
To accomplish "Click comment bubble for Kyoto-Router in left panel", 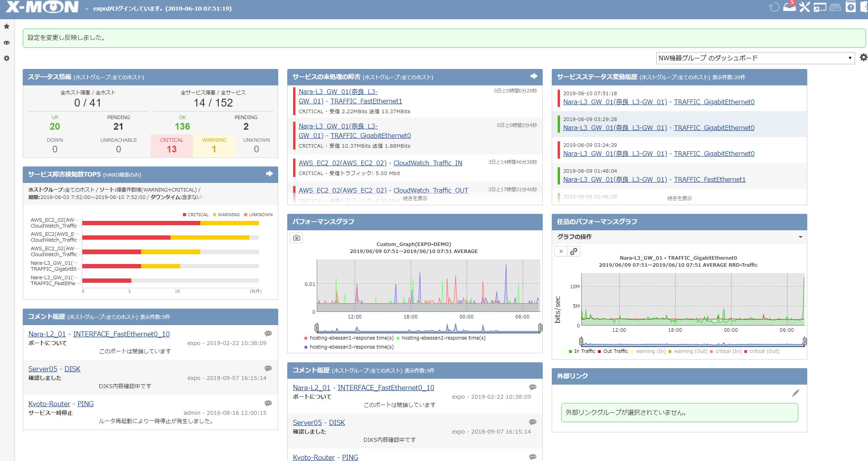I will (268, 403).
